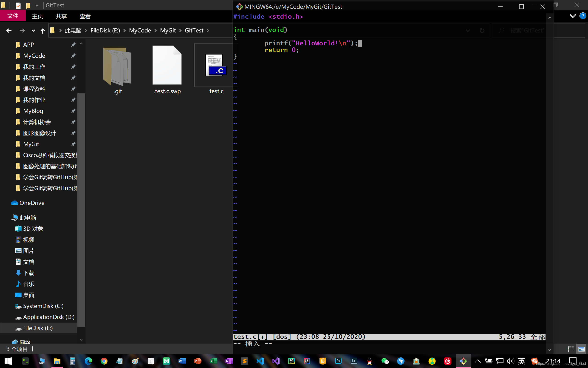Expand breadcrumb chevron after FileDisk (E:)
588x368 pixels.
[125, 31]
